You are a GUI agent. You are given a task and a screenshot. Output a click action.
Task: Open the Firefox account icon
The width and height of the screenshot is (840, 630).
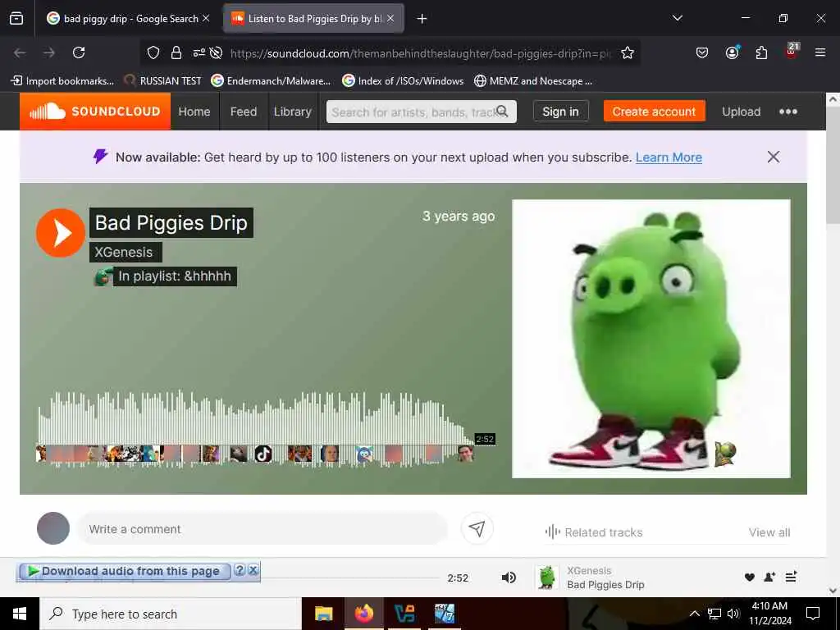tap(732, 52)
